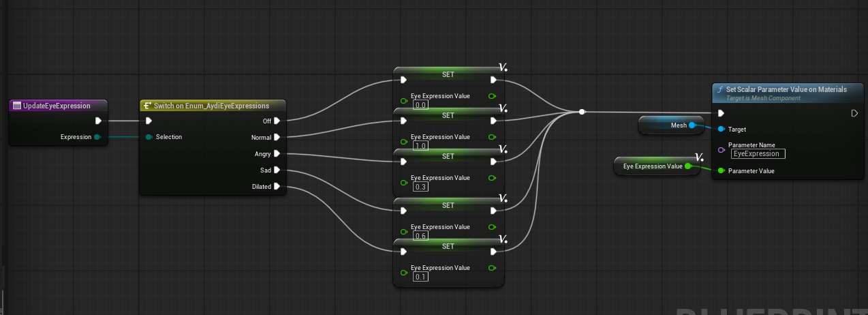Click the Dilated output execution pin

(277, 187)
